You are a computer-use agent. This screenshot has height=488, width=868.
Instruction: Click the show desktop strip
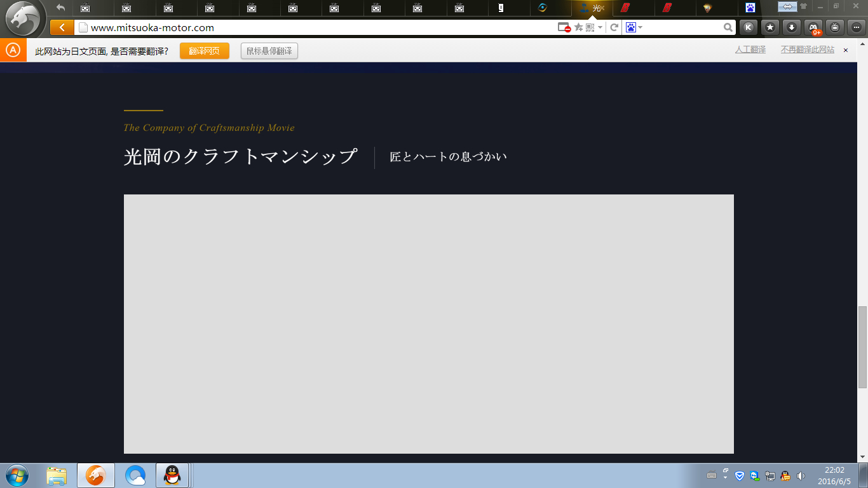pos(864,475)
